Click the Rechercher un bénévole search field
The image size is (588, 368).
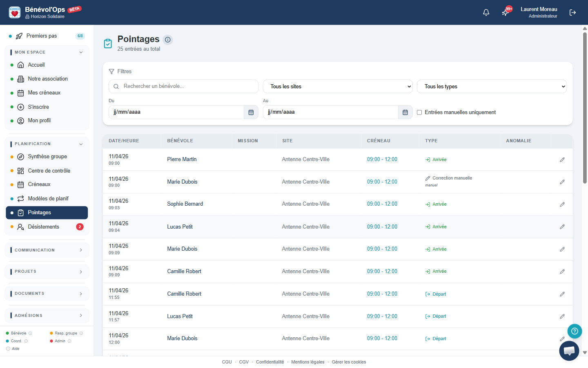(x=183, y=87)
